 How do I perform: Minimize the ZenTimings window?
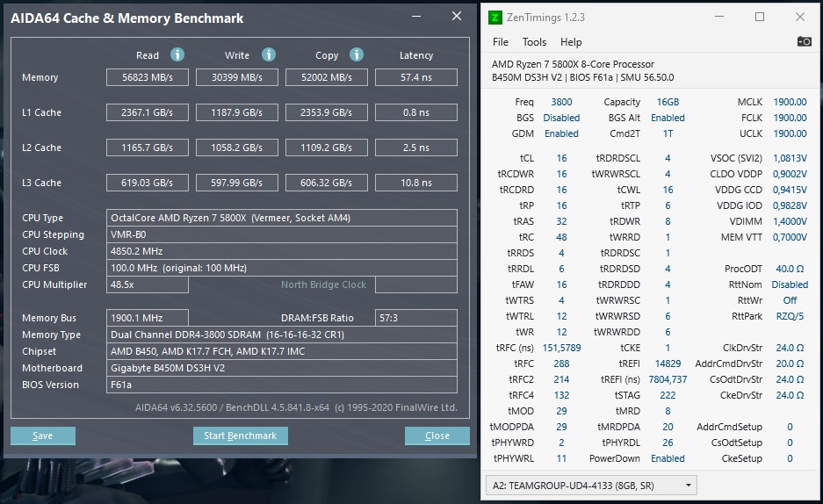click(719, 17)
